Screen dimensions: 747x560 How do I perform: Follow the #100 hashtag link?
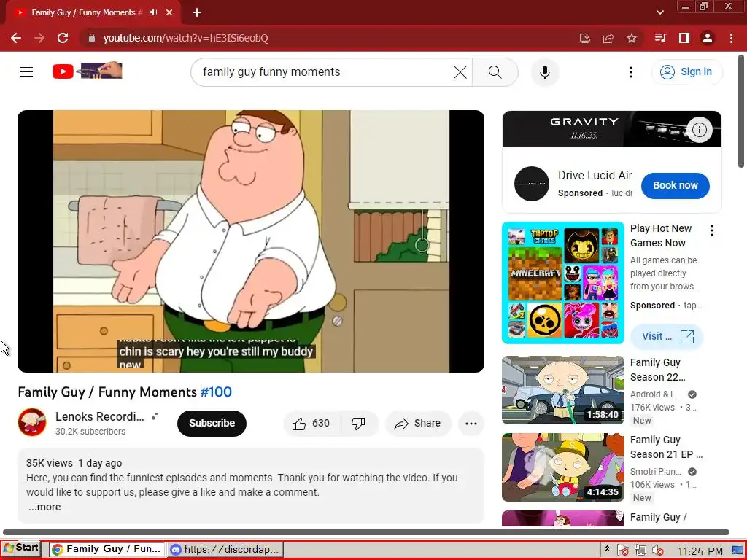tap(216, 392)
